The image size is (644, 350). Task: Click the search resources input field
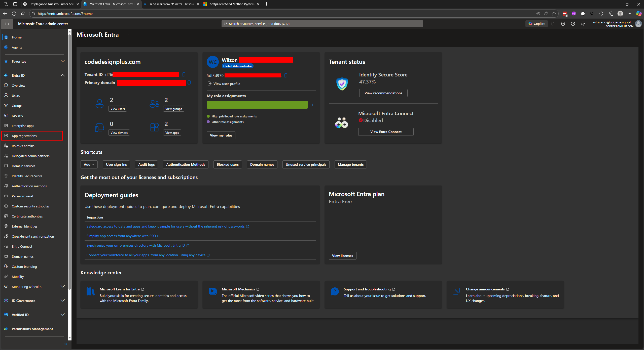click(322, 24)
